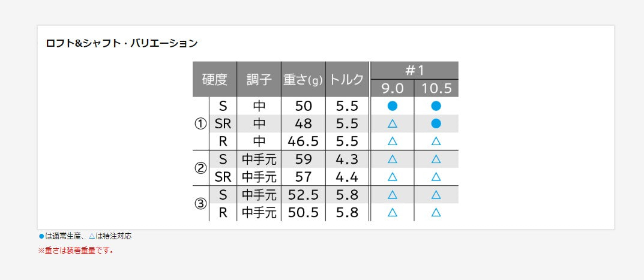Click the 硬度 column header

[214, 79]
